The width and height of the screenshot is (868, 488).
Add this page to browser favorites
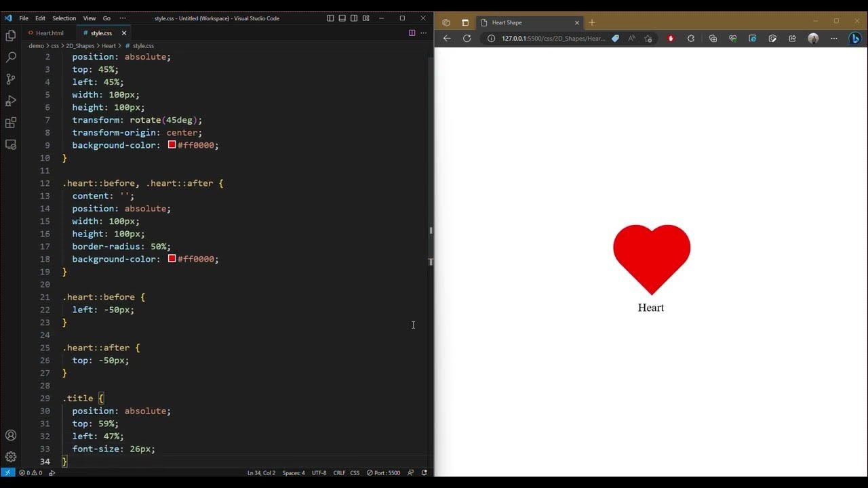(x=648, y=39)
